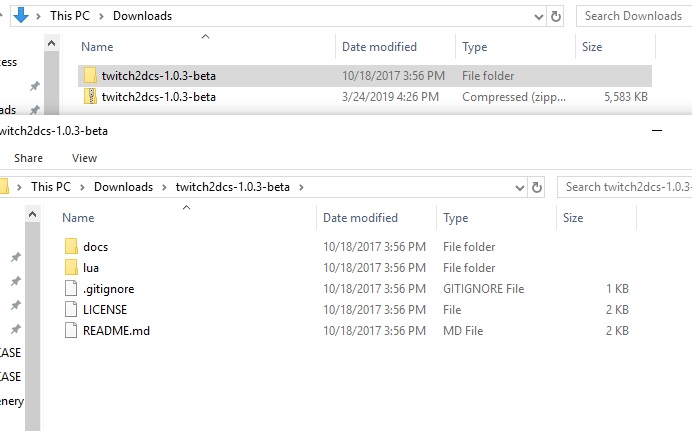The width and height of the screenshot is (692, 431).
Task: Click the twitch2dcs-1.0.3-beta folder name in Downloads
Action: [x=158, y=76]
